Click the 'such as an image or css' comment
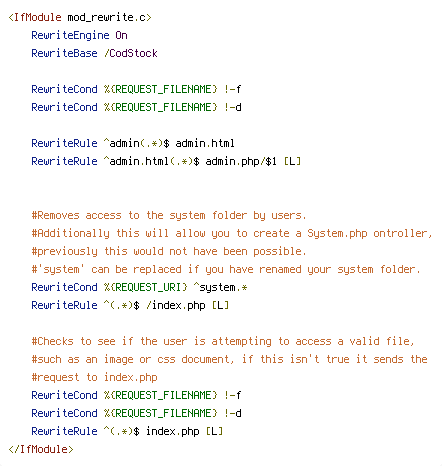The image size is (442, 466). (229, 359)
